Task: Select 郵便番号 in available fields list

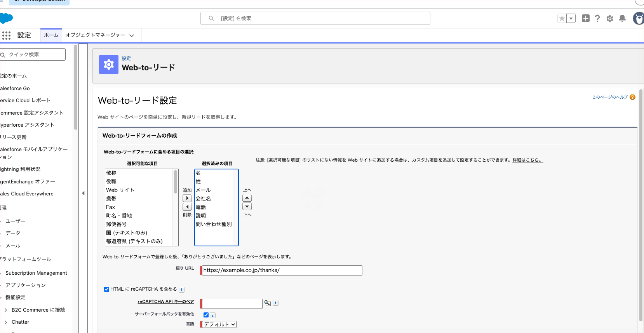Action: point(139,224)
